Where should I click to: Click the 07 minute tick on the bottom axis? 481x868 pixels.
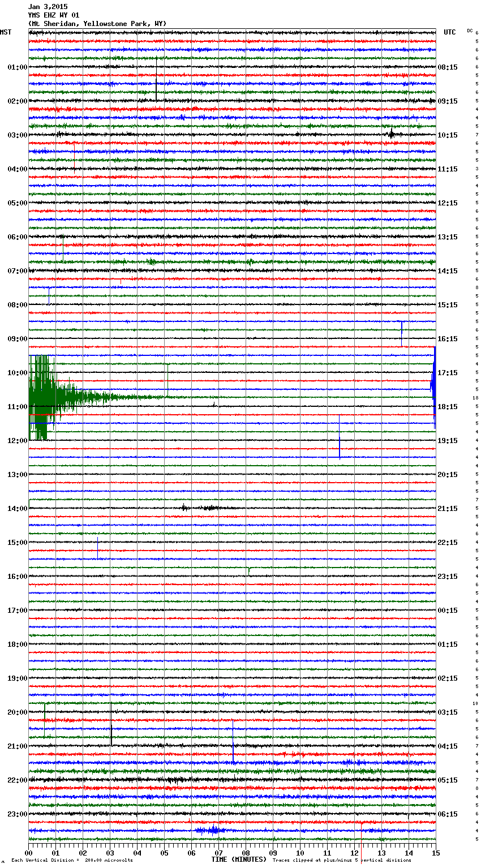218,853
